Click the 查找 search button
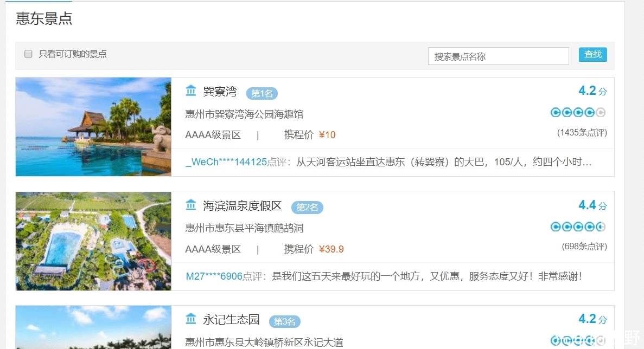 pos(592,55)
